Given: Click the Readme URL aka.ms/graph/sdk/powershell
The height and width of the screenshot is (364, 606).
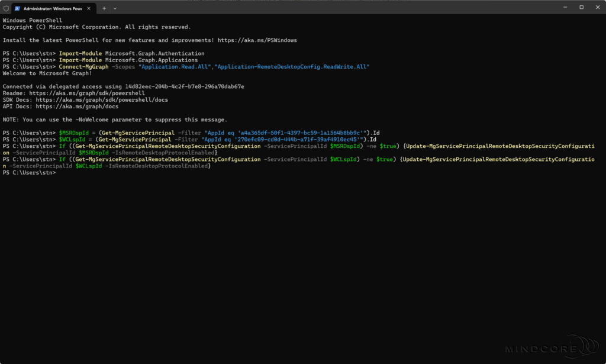Looking at the screenshot, I should click(x=87, y=93).
